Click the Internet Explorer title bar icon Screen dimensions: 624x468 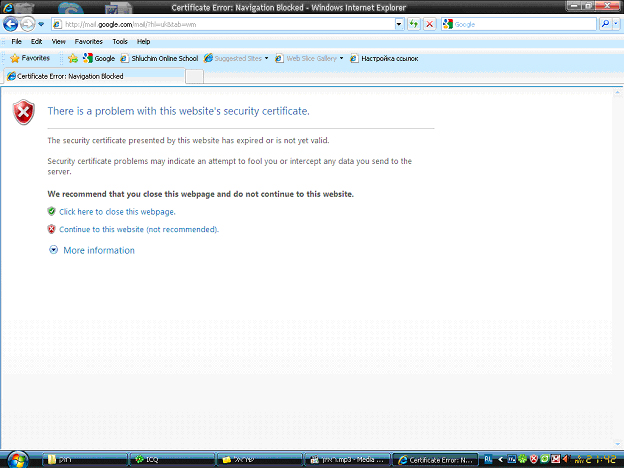[8, 7]
